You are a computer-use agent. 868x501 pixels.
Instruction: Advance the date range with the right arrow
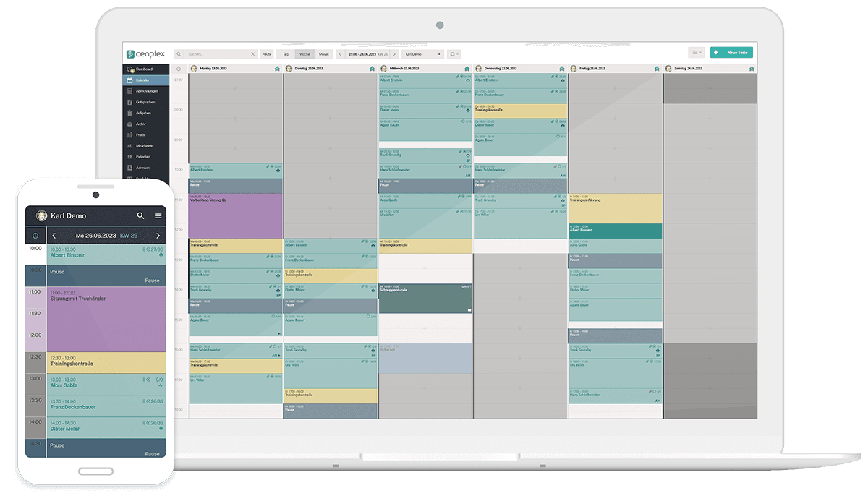pos(393,54)
